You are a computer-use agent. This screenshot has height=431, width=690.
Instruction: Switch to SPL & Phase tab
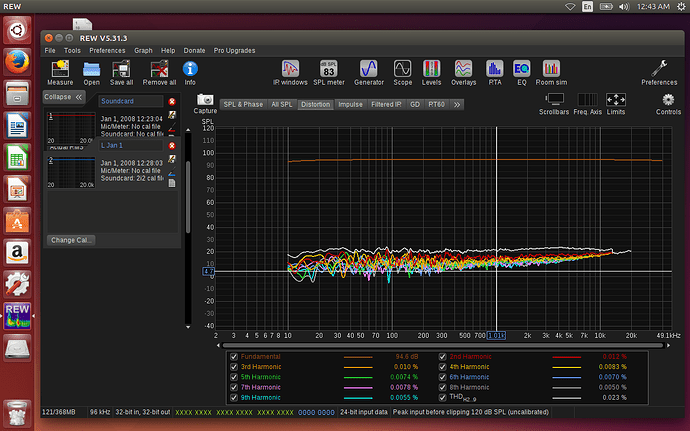coord(243,104)
